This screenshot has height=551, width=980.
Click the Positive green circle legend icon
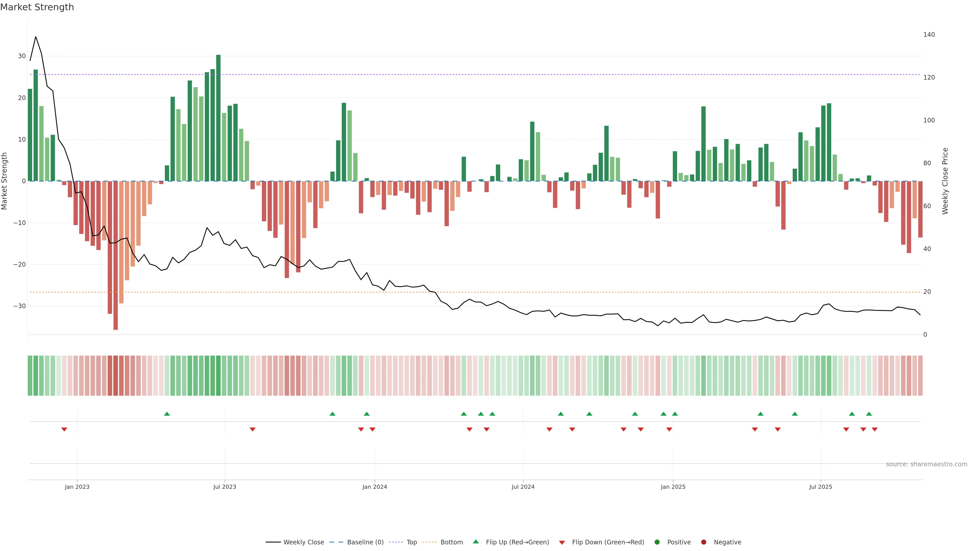point(657,542)
